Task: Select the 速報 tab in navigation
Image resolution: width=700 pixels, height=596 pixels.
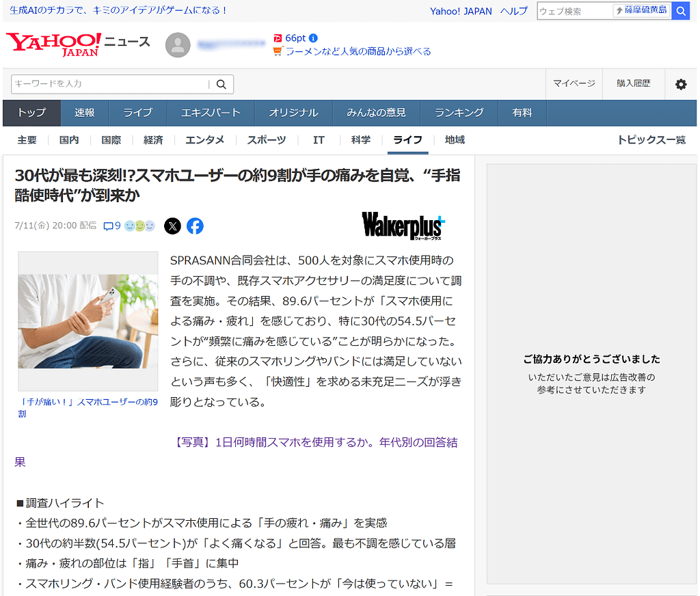Action: pyautogui.click(x=85, y=113)
